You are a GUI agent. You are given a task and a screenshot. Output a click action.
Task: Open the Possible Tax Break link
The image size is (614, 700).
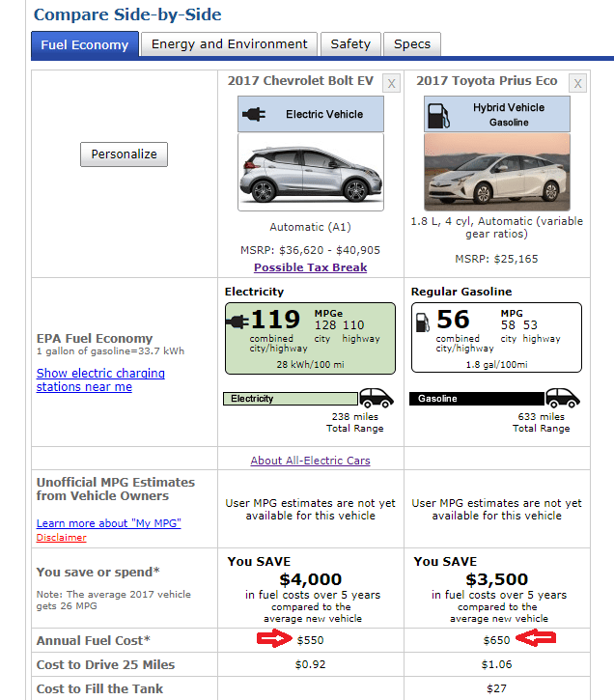pos(311,267)
